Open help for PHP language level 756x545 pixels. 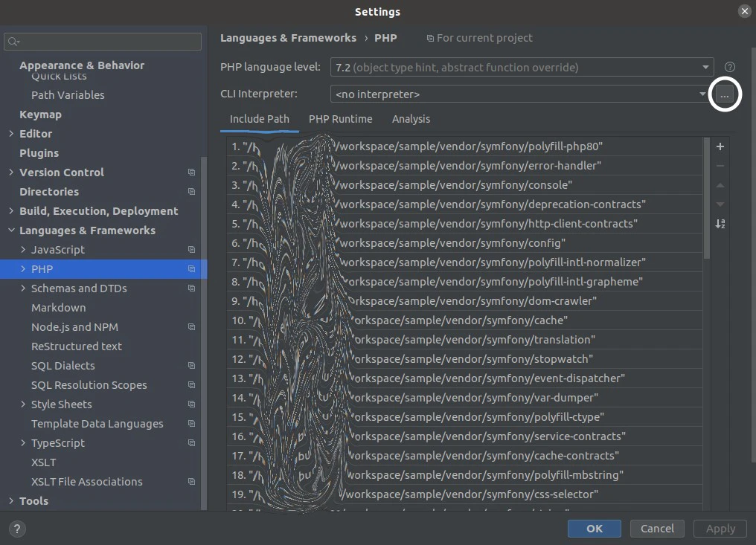[729, 67]
